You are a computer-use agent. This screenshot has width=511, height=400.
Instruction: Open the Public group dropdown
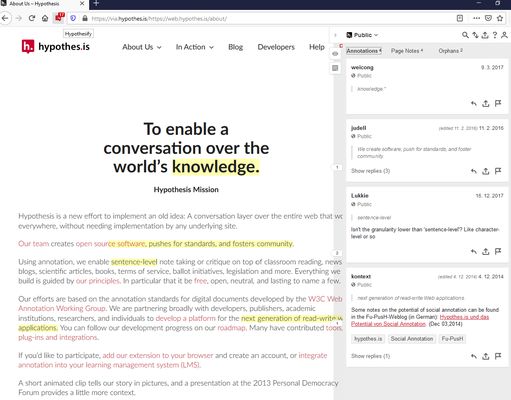(x=362, y=35)
